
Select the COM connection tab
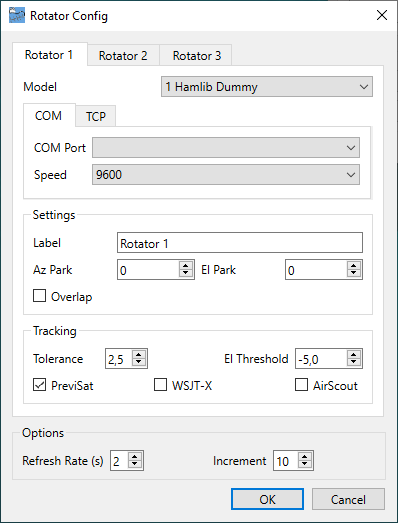coord(48,116)
